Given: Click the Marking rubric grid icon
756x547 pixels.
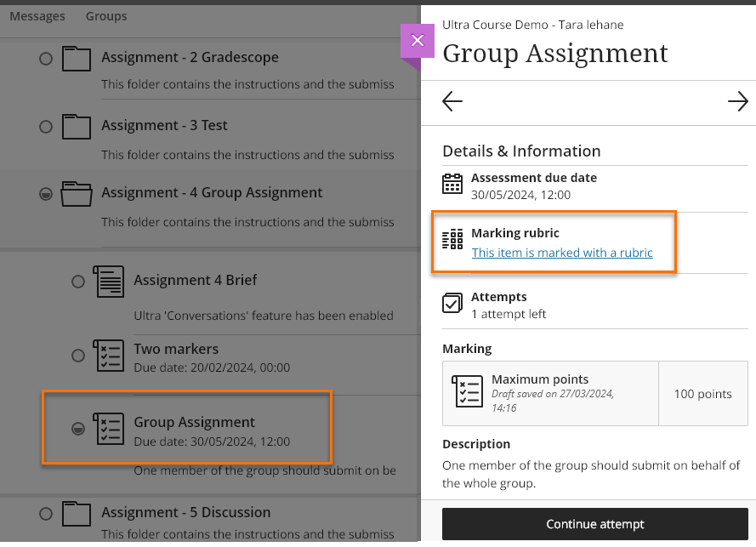Looking at the screenshot, I should tap(452, 240).
